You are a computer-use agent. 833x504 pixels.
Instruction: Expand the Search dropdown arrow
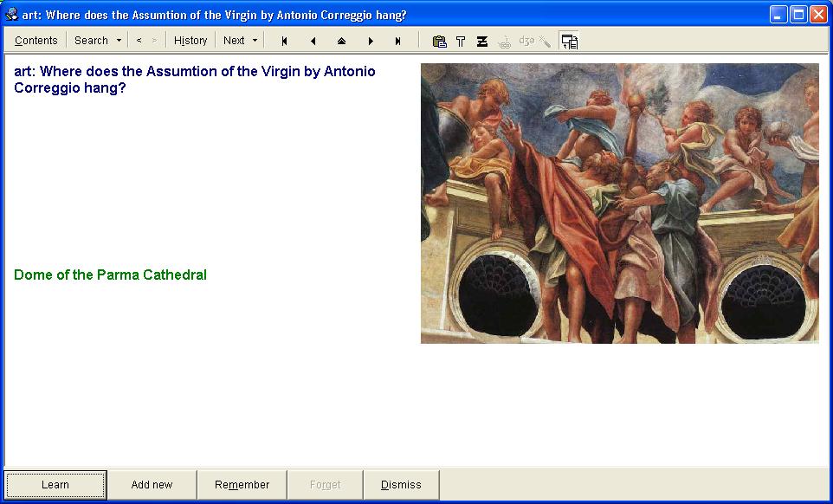click(x=119, y=41)
